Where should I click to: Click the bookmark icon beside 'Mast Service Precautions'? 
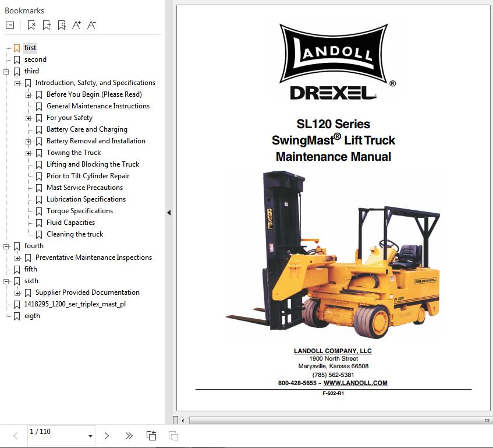(x=39, y=188)
